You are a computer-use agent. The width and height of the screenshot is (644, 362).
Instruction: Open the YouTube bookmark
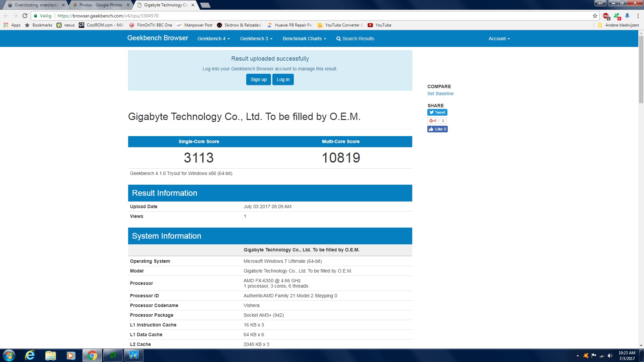380,25
